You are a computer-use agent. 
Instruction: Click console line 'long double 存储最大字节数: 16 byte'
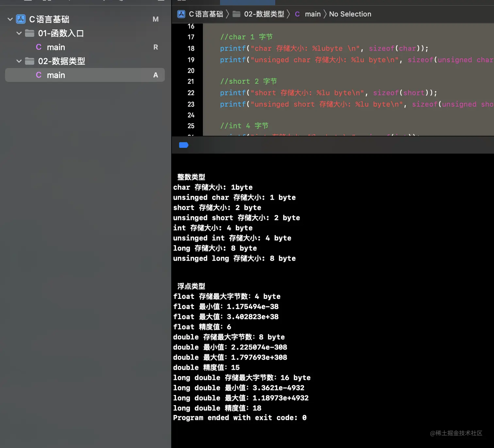242,378
